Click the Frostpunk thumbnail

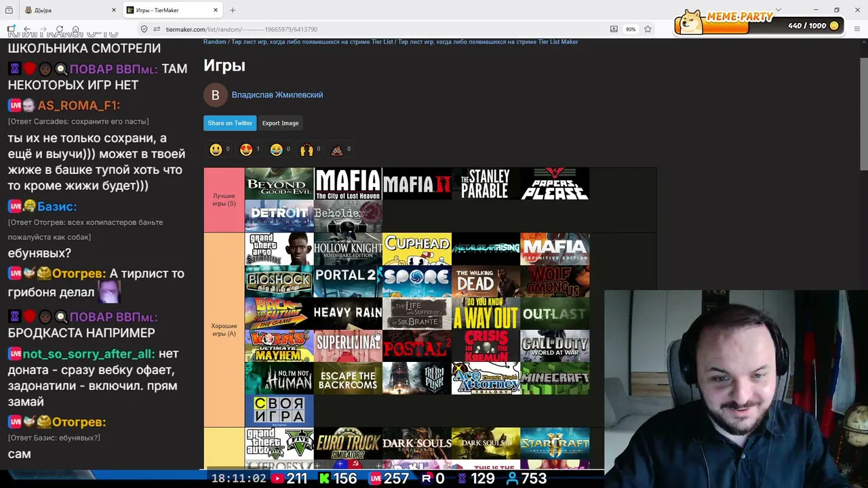(x=417, y=379)
